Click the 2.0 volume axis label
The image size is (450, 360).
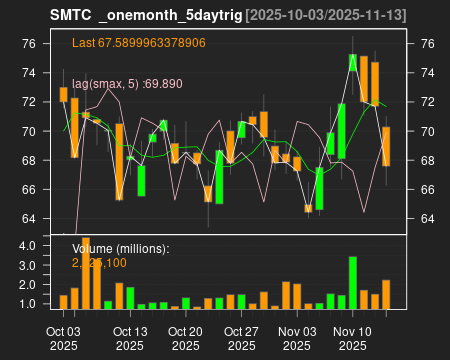tap(27, 285)
